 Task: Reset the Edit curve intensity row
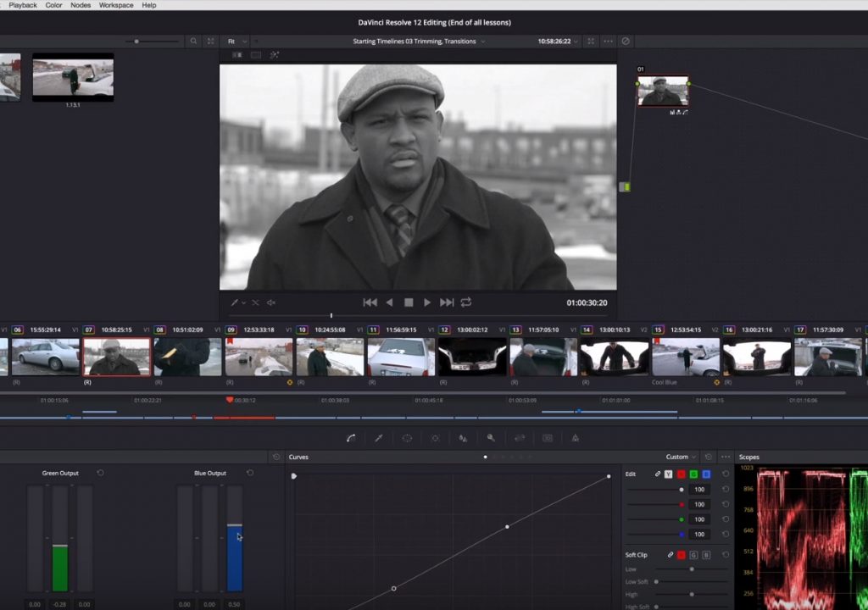726,474
